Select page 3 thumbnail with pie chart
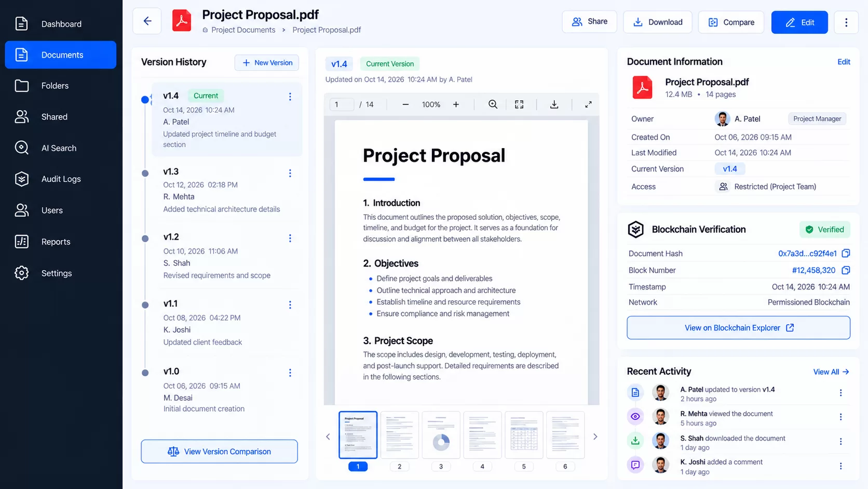 click(x=441, y=435)
